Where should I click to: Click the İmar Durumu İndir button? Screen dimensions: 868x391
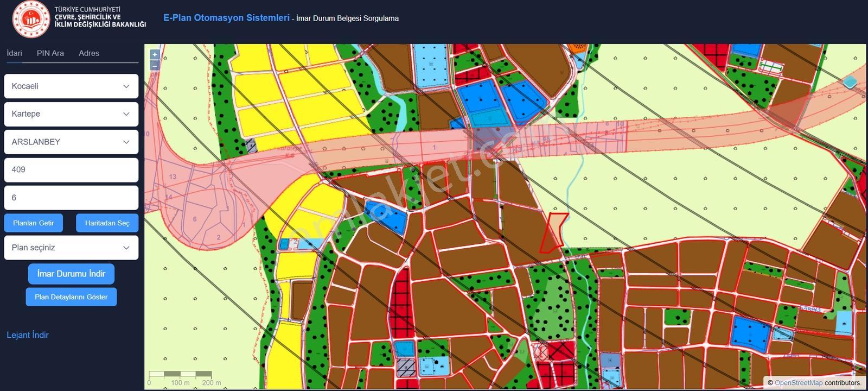click(x=71, y=274)
